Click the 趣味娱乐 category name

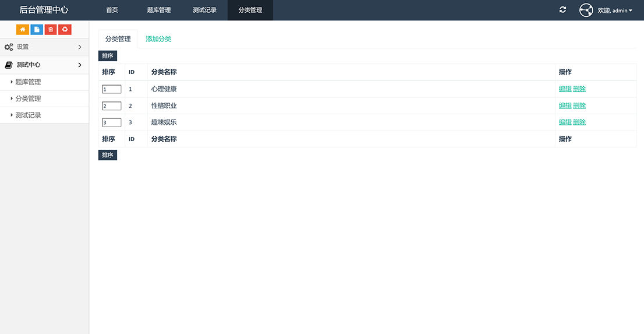click(x=164, y=122)
